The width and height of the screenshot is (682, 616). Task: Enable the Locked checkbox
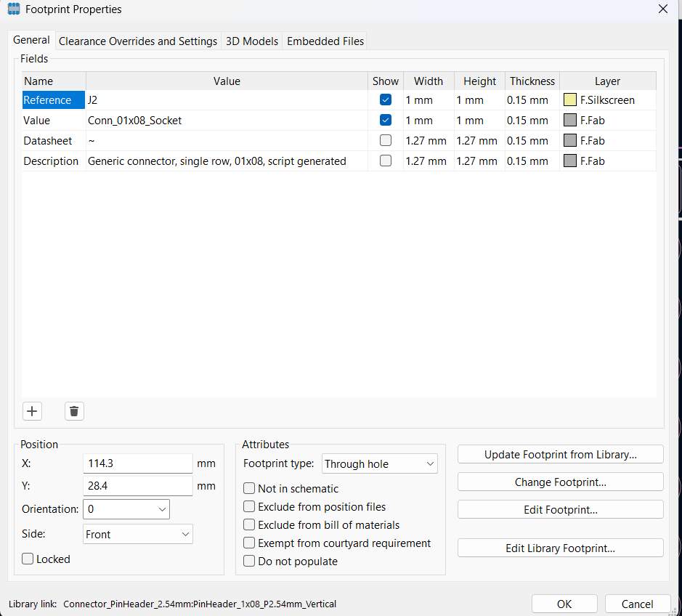tap(28, 559)
